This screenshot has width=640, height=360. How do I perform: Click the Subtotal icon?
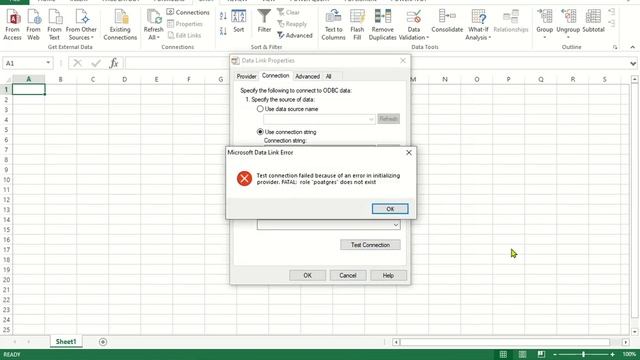coord(593,21)
